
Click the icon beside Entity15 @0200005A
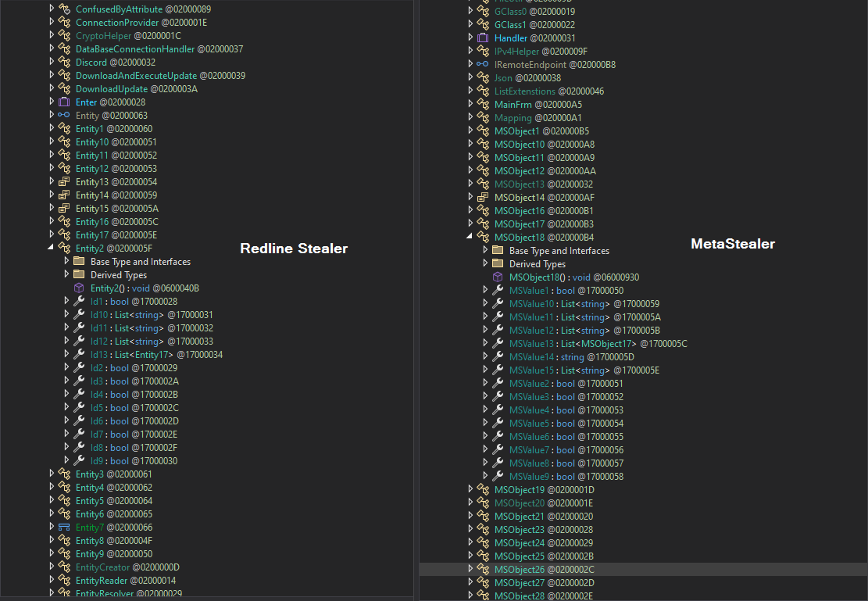(64, 209)
